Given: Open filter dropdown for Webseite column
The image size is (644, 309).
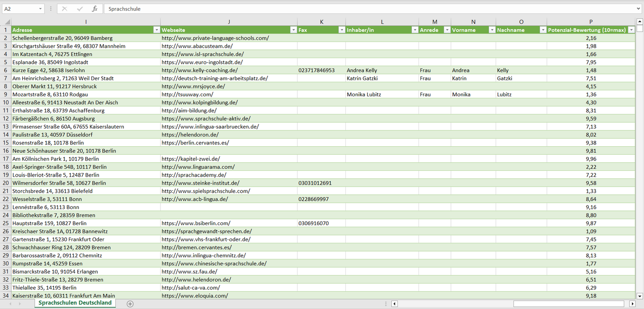Looking at the screenshot, I should 293,30.
